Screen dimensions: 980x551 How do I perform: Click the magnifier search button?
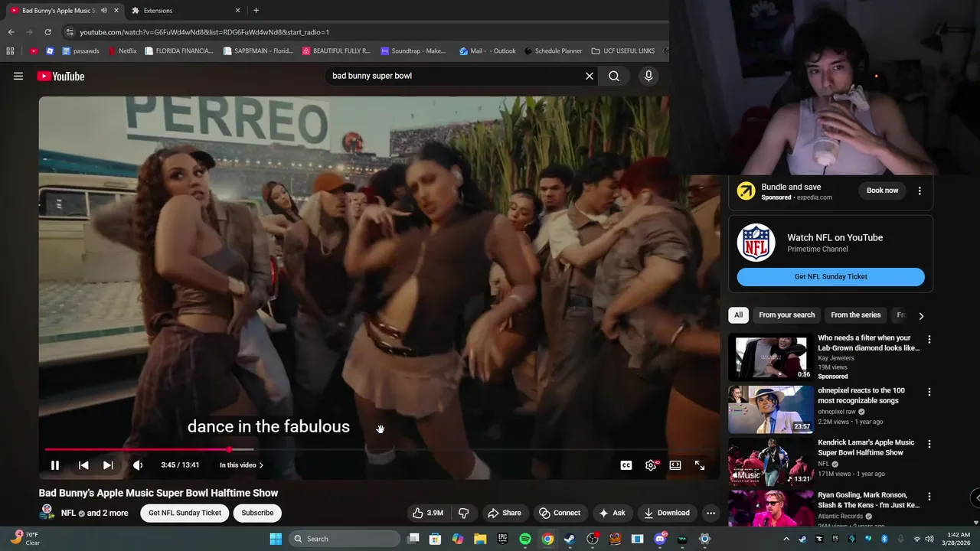[614, 76]
